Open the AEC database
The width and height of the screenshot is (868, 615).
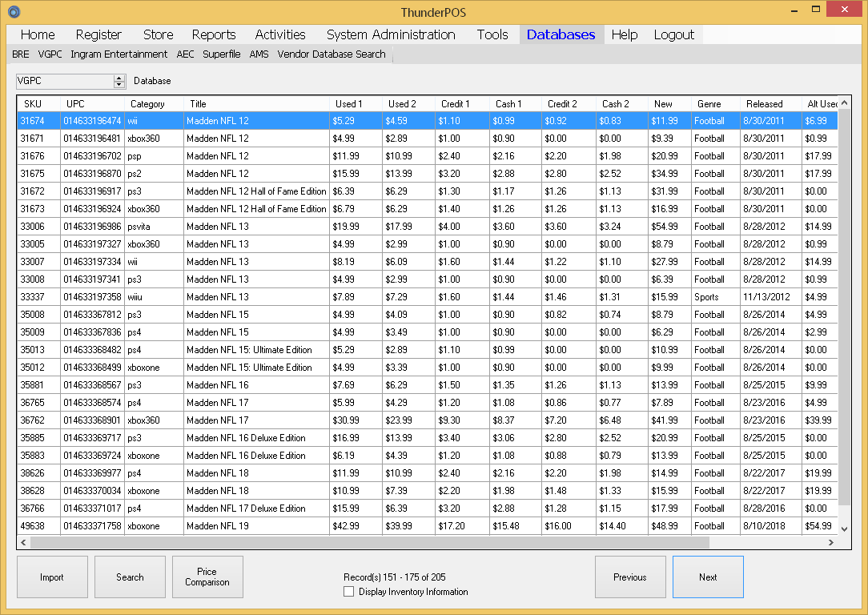coord(186,54)
